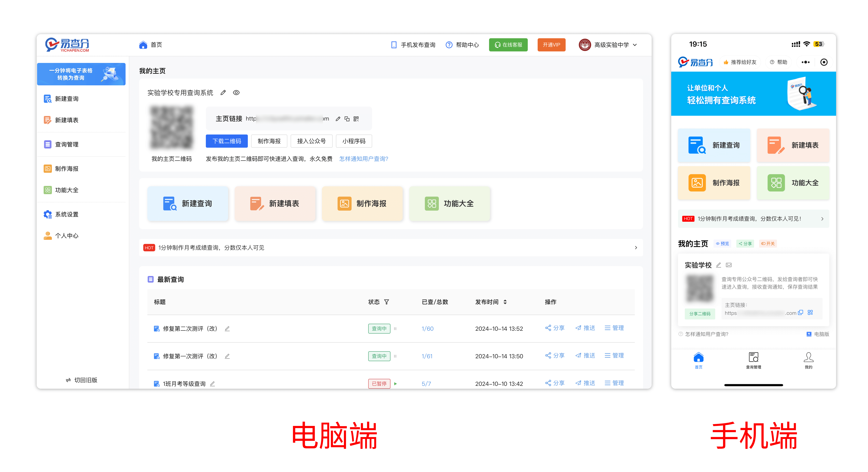Screen dimensions: 868x472
Task: Share the 修复第二次测评（改）query
Action: point(555,328)
